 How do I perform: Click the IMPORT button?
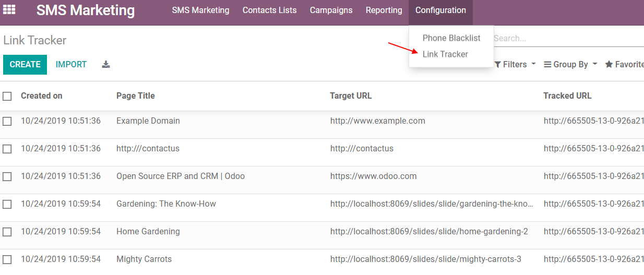click(x=71, y=65)
